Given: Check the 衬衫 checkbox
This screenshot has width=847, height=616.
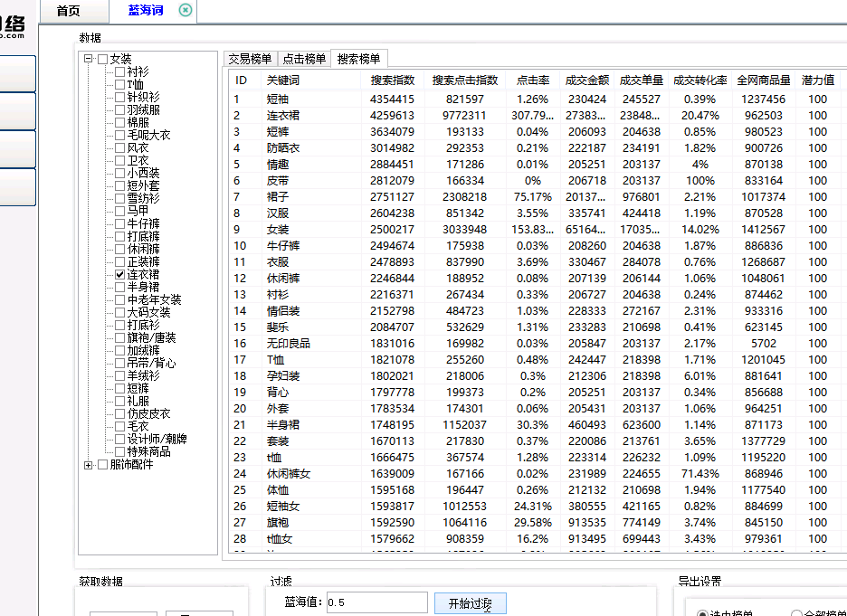Looking at the screenshot, I should (x=120, y=71).
